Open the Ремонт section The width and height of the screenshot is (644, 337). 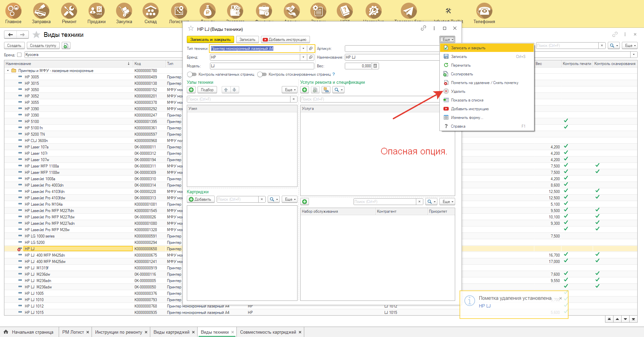pyautogui.click(x=69, y=13)
